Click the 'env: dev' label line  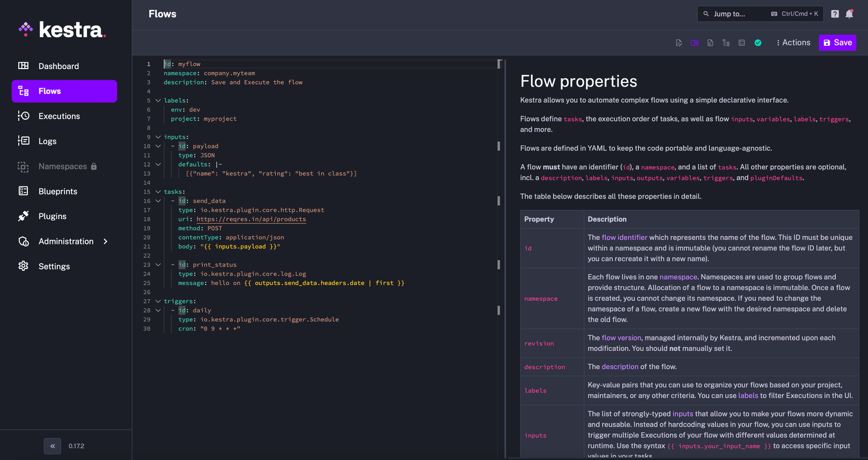tap(185, 110)
